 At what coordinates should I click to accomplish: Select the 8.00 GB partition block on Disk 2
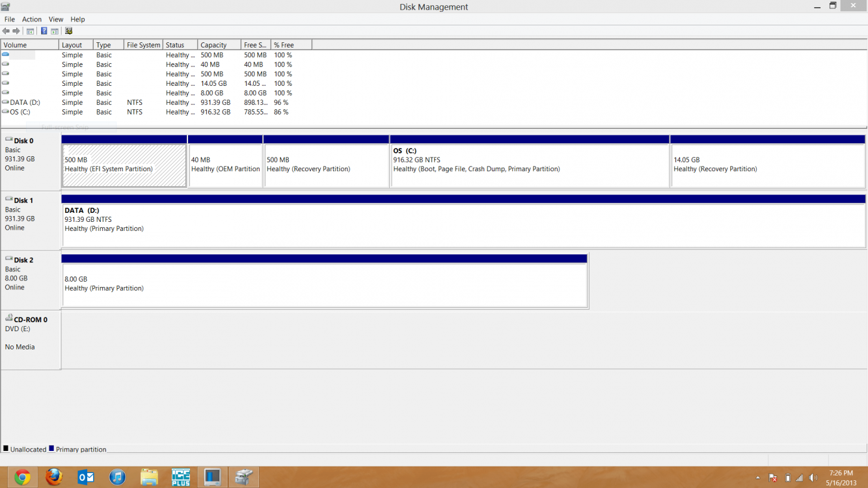pyautogui.click(x=325, y=284)
